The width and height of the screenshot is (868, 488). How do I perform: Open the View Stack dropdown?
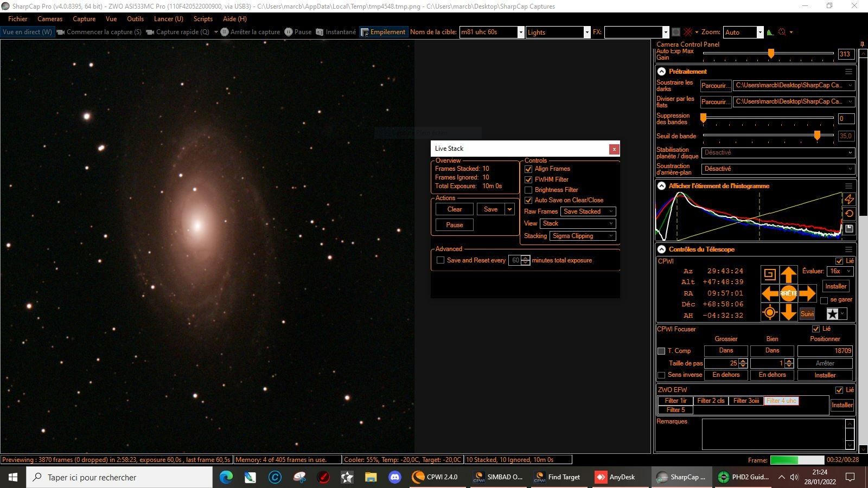578,223
